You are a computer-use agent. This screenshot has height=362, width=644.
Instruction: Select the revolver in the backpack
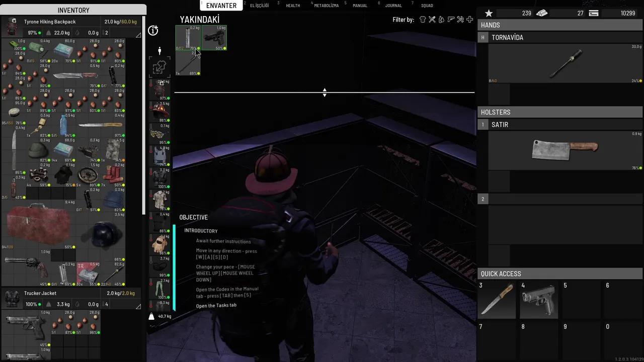26,267
